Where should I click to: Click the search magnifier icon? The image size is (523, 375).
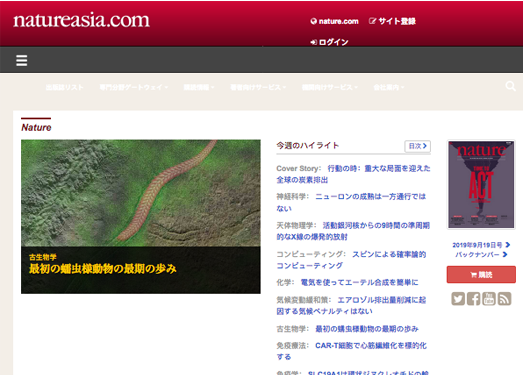coord(510,86)
